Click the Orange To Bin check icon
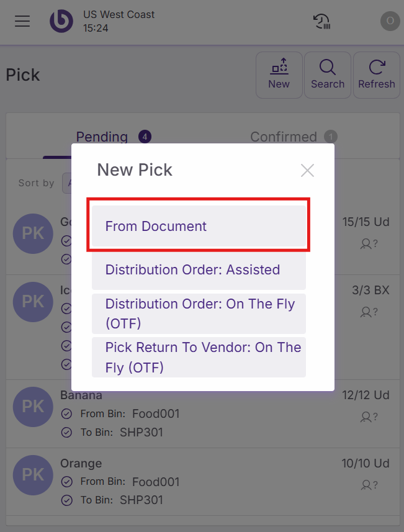404x532 pixels. pyautogui.click(x=67, y=500)
